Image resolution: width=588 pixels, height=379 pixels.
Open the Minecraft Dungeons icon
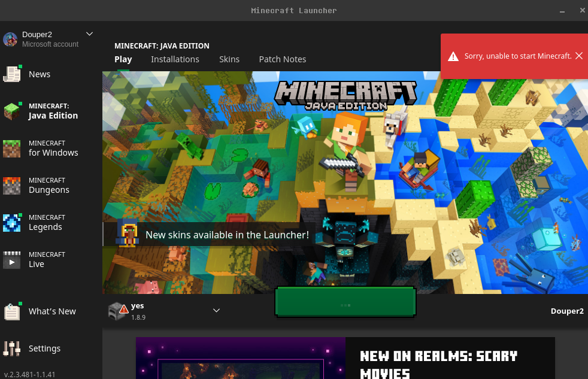(x=12, y=186)
